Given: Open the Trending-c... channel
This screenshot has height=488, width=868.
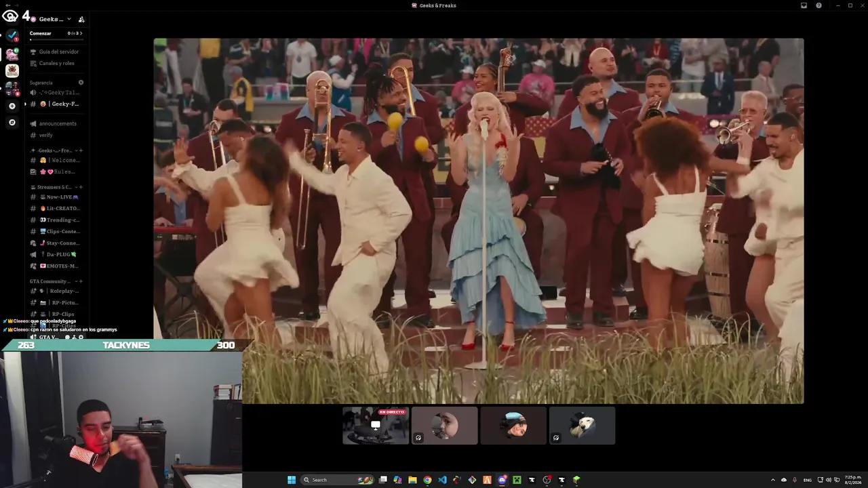Looking at the screenshot, I should [x=56, y=220].
